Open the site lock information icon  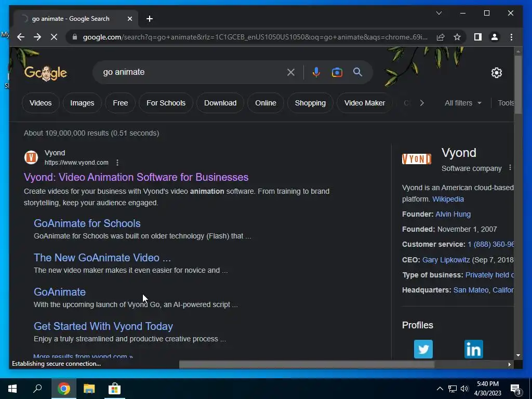coord(75,37)
